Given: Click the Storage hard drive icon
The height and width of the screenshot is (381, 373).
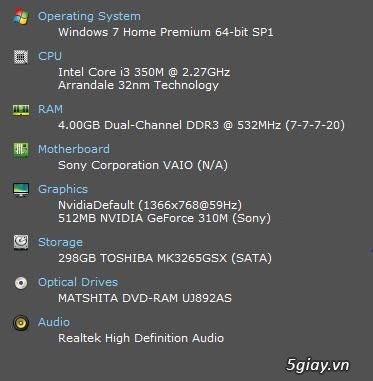Looking at the screenshot, I should 21,242.
